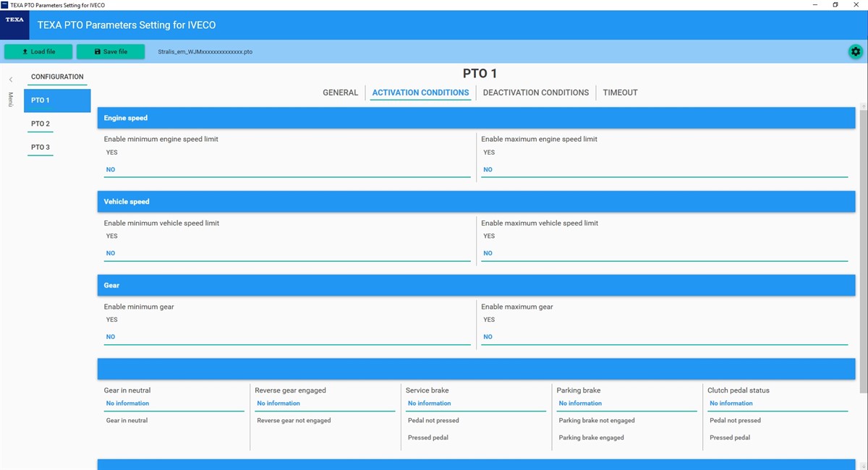Click the loaded file name Stralis_em_WJM
The width and height of the screenshot is (868, 470).
pyautogui.click(x=205, y=52)
